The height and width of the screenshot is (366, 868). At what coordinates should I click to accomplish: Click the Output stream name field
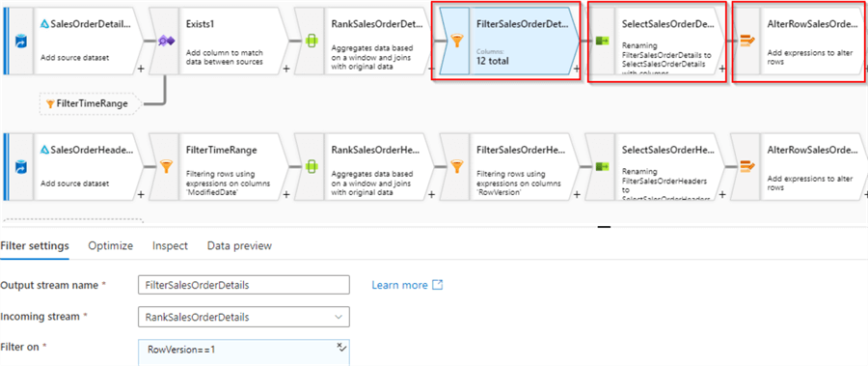(x=244, y=285)
